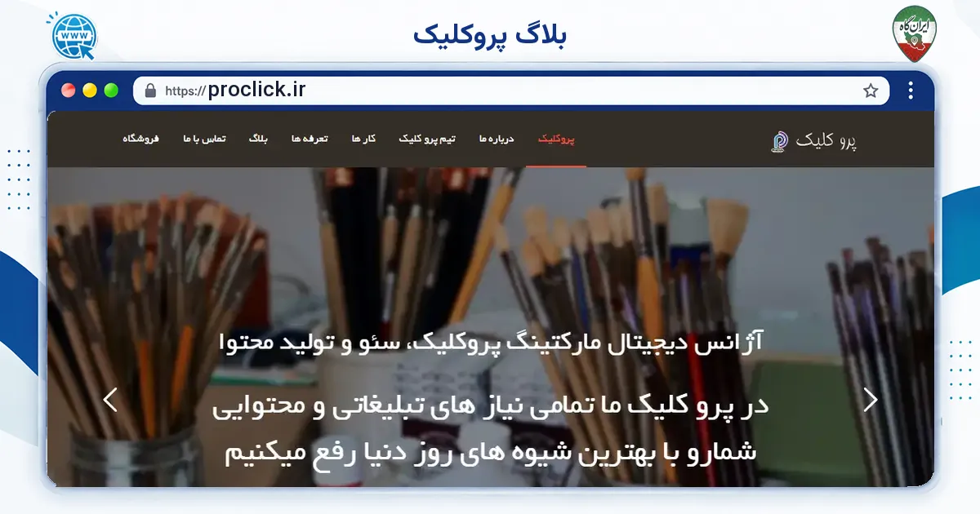Click the proclick.ir address bar
The width and height of the screenshot is (980, 514).
[511, 91]
